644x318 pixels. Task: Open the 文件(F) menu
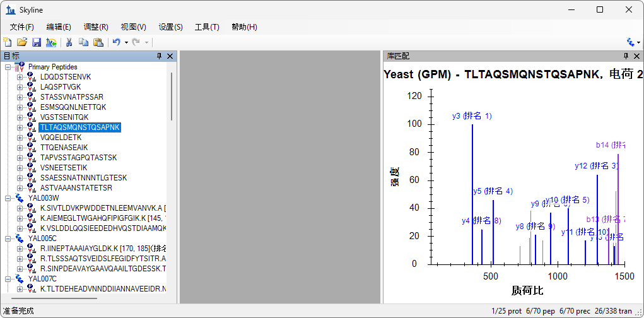(22, 27)
